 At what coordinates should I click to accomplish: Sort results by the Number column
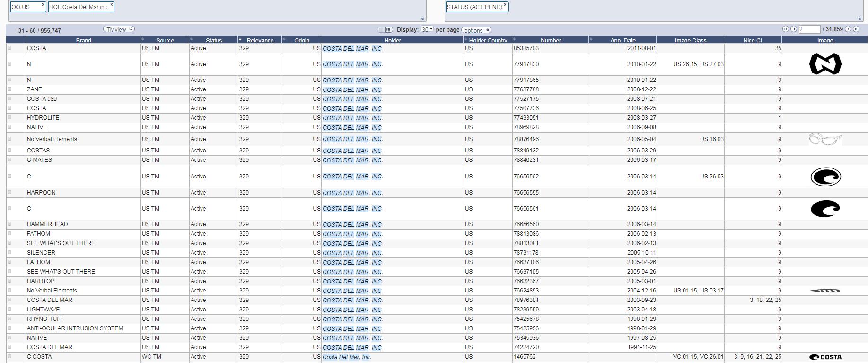(551, 40)
